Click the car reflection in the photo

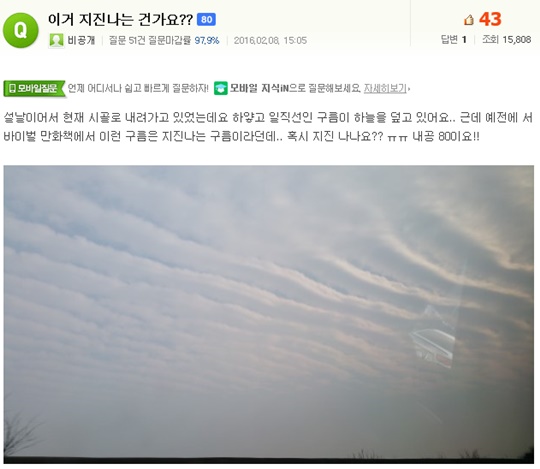(433, 347)
